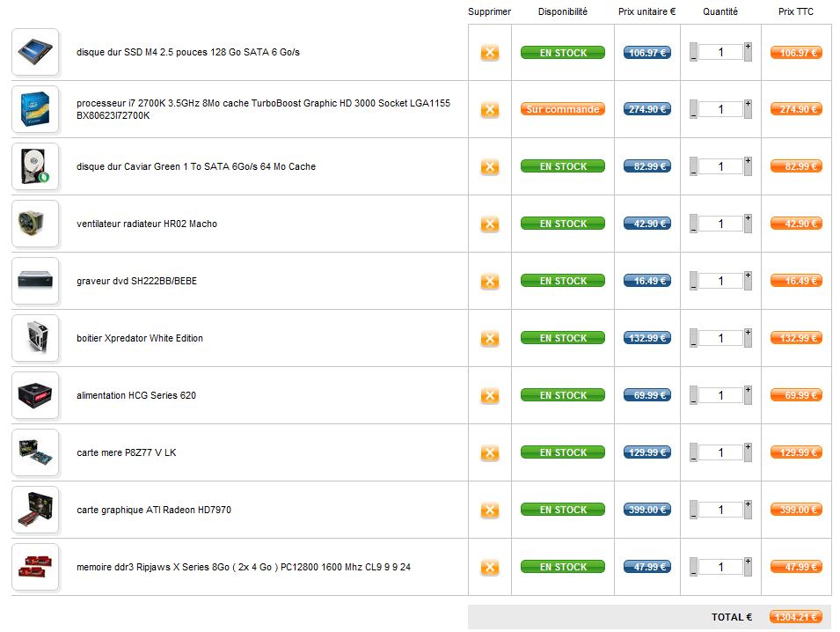Open the alimentation HCG Series 620 link
Screen dimensions: 840x632
click(x=136, y=395)
